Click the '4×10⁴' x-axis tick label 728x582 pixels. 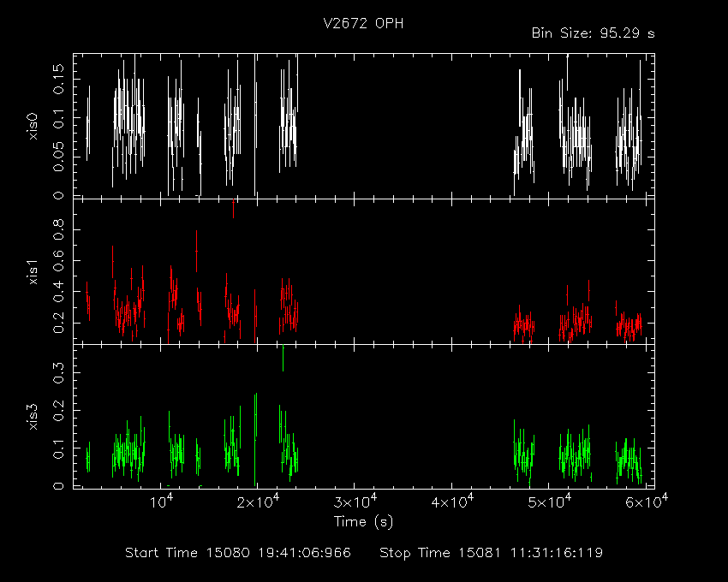[x=452, y=502]
